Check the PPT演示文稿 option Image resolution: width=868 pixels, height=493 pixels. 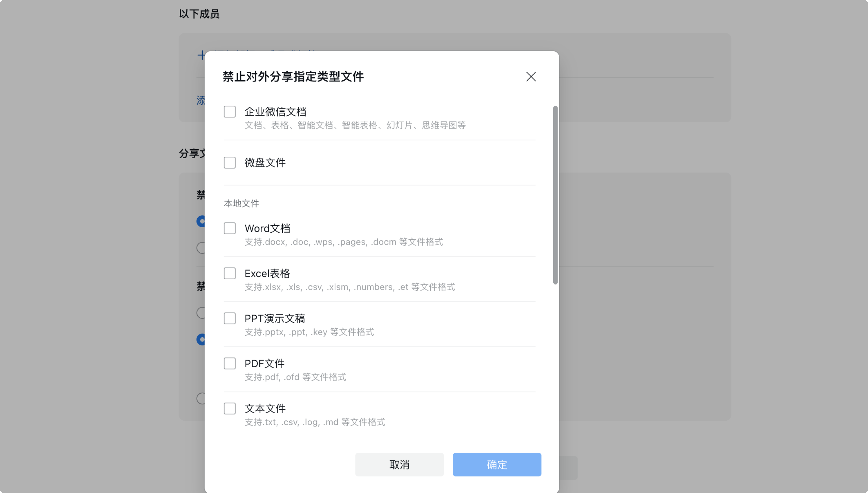(x=230, y=318)
